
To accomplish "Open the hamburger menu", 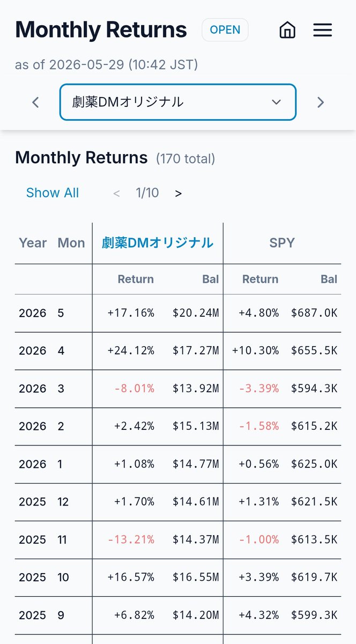I will (323, 30).
